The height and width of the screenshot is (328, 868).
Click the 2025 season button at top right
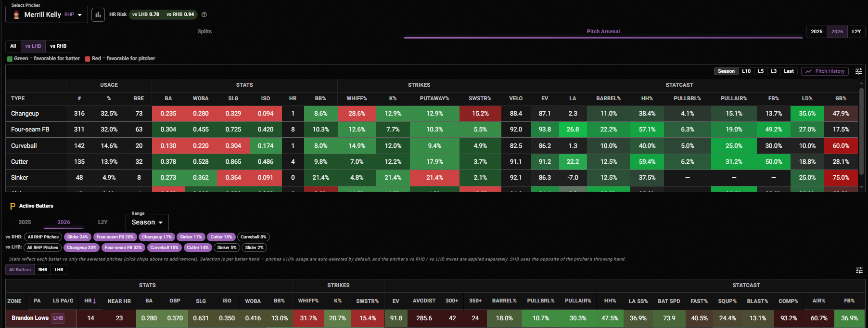[817, 32]
